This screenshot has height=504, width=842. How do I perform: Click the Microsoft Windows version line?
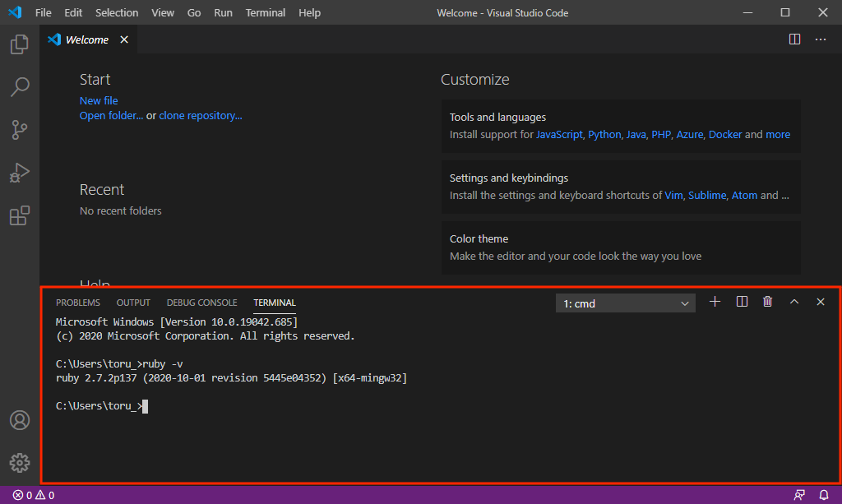(x=177, y=322)
